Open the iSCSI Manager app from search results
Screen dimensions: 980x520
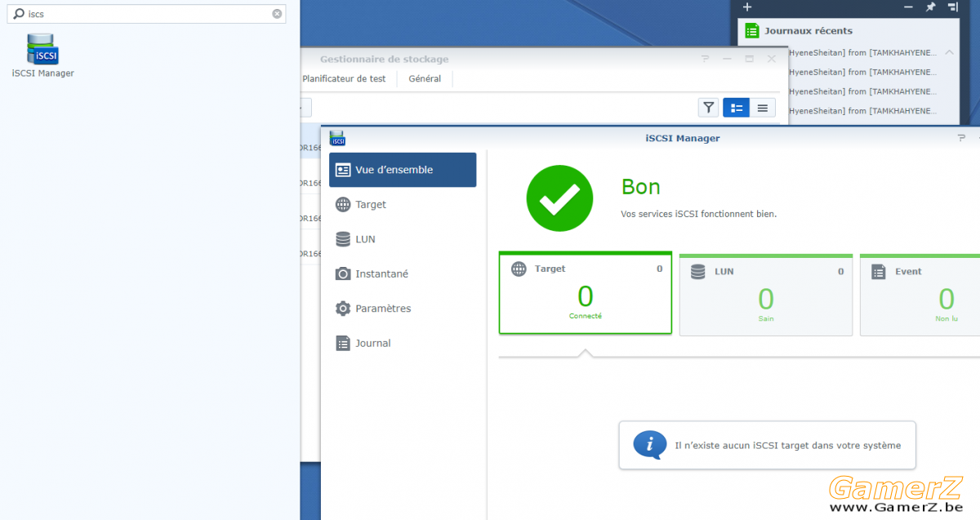(42, 56)
